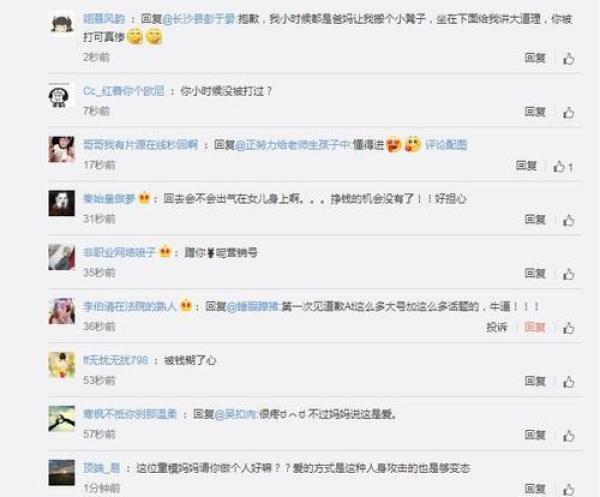
Task: Reply to the 57秒前 comment
Action: click(x=535, y=435)
